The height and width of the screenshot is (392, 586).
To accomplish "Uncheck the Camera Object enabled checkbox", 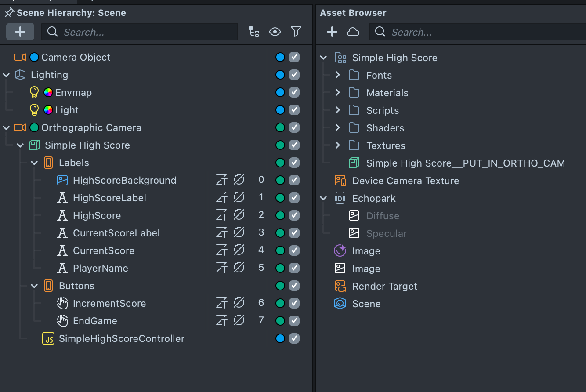I will click(x=294, y=57).
